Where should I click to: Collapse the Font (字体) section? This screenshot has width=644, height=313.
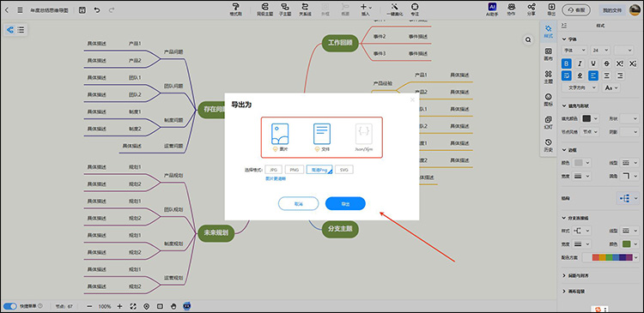(x=564, y=39)
